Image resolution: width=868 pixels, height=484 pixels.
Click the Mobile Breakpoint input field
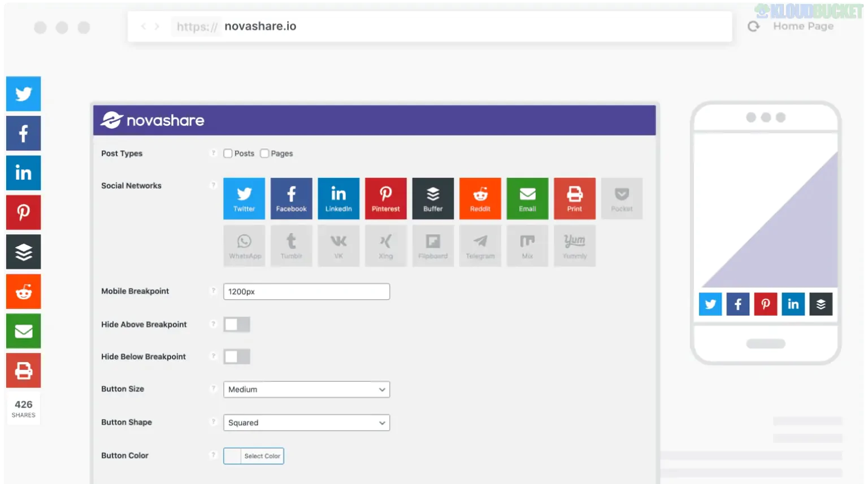click(306, 291)
